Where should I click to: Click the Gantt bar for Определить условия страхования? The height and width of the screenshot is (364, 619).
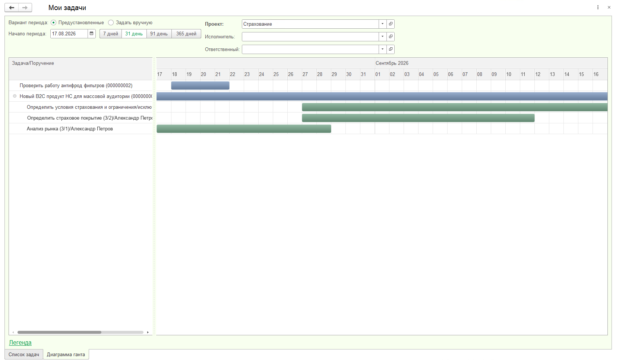[455, 107]
